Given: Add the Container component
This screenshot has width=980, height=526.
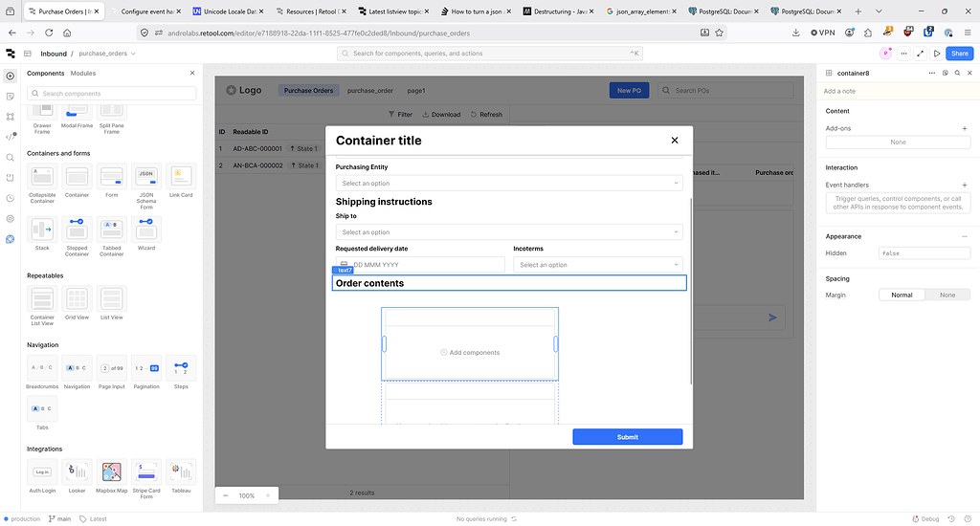Looking at the screenshot, I should click(x=77, y=181).
